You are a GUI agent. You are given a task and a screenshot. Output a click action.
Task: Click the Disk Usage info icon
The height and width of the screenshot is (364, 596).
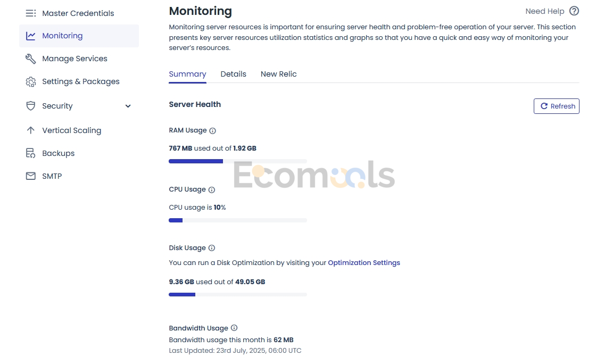click(212, 248)
